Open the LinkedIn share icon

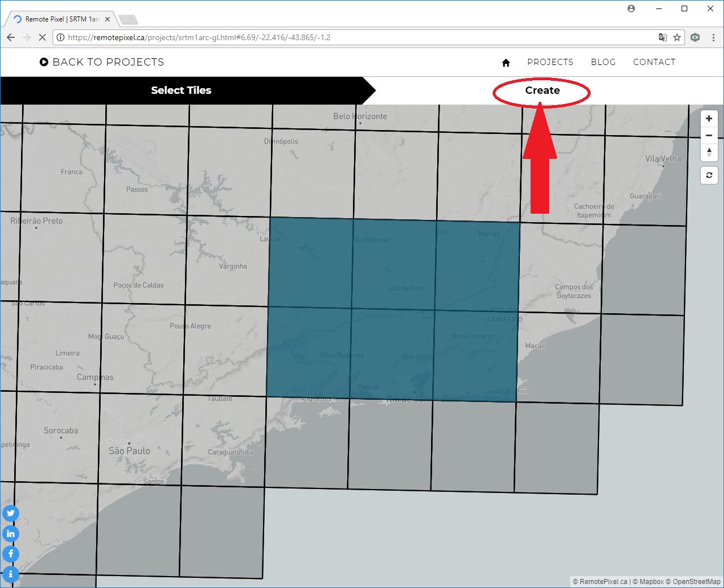[11, 534]
